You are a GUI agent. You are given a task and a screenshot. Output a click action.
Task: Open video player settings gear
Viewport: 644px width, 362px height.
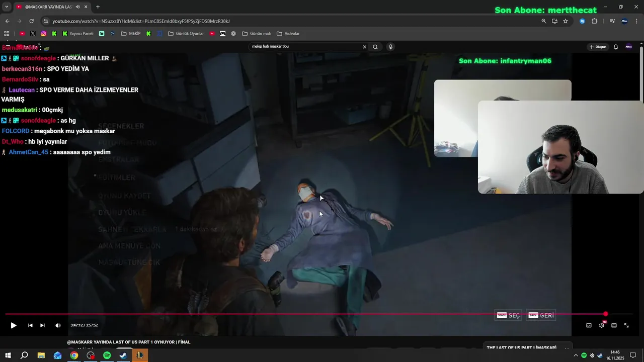coord(601,325)
